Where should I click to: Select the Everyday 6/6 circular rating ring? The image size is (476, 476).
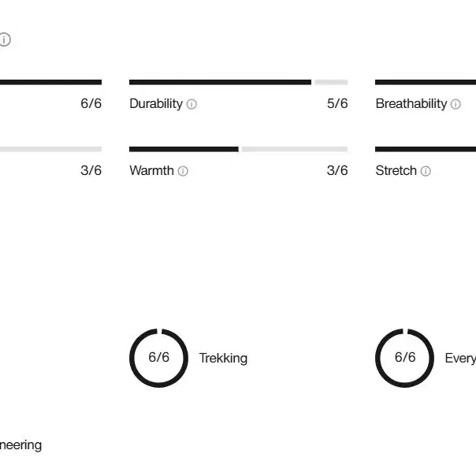click(x=404, y=358)
